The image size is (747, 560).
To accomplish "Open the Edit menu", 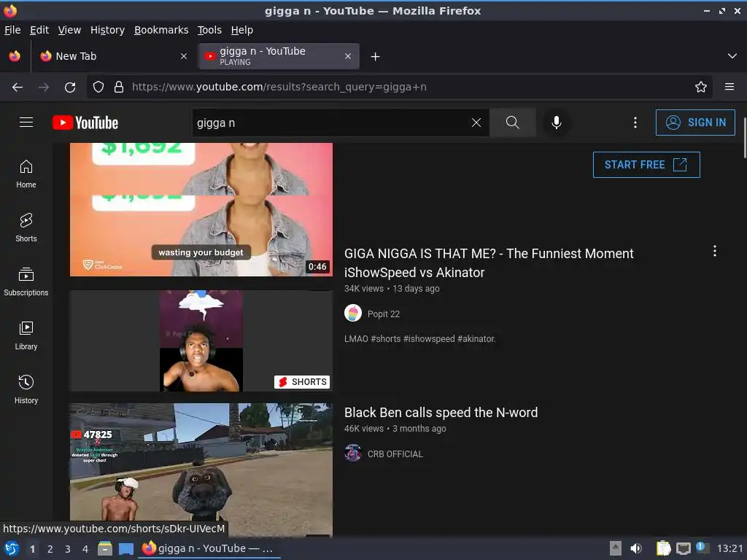I will point(39,30).
